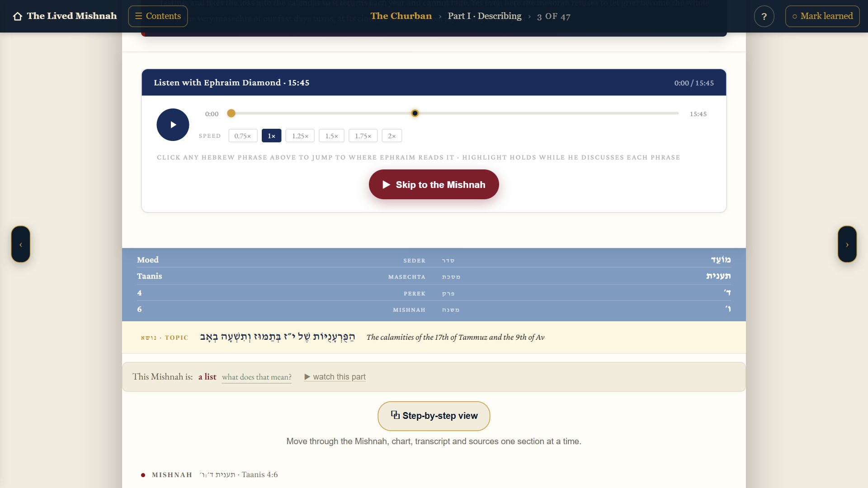Open 'what does that mean?' link
The height and width of the screenshot is (488, 868).
[257, 377]
